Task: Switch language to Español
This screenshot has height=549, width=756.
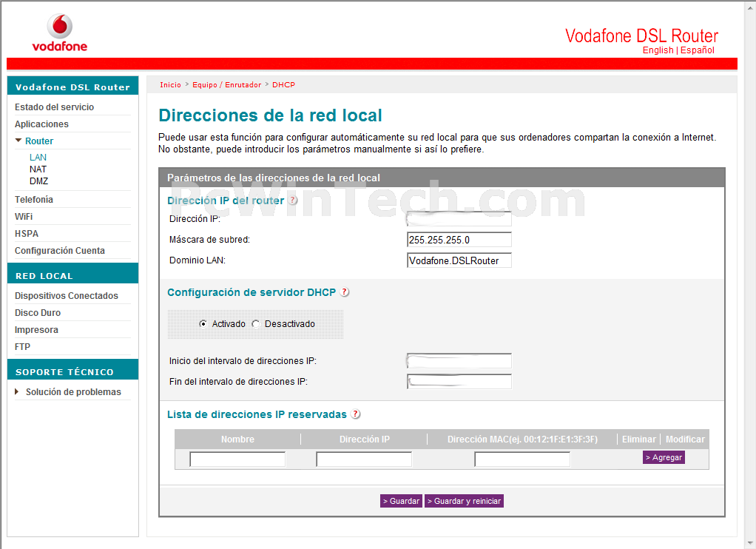Action: coord(697,50)
